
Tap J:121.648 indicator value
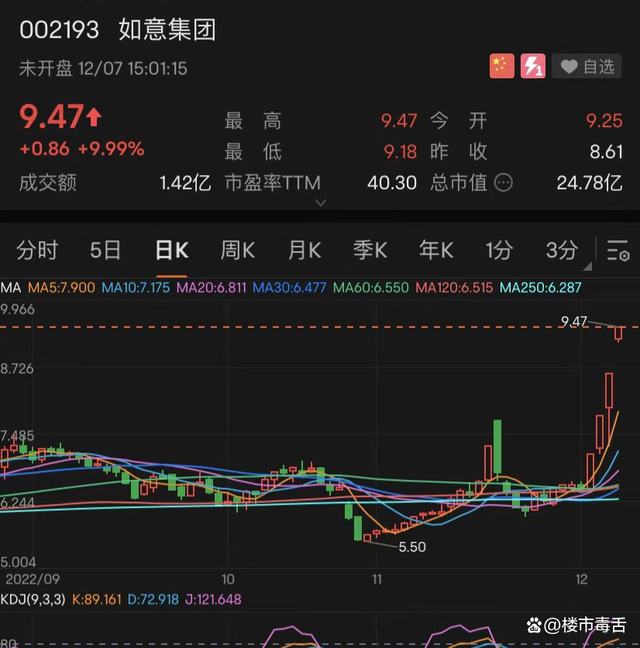pyautogui.click(x=213, y=599)
